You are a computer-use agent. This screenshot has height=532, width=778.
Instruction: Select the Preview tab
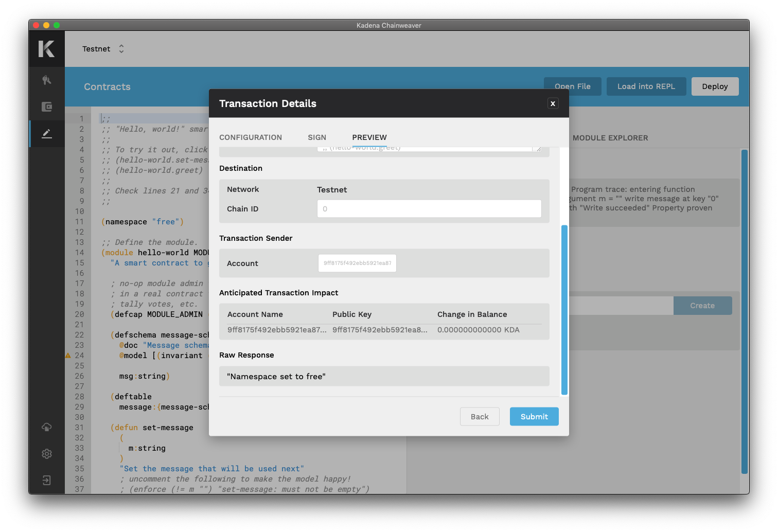pyautogui.click(x=369, y=137)
